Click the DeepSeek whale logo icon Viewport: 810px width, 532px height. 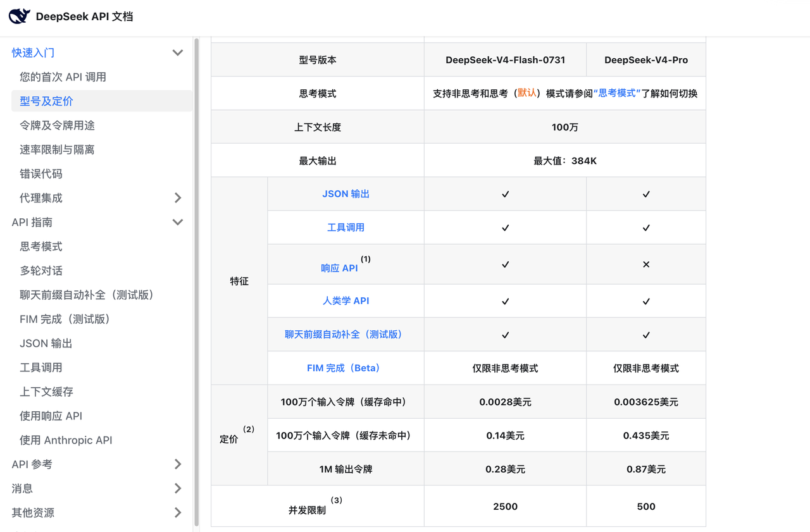(x=20, y=16)
